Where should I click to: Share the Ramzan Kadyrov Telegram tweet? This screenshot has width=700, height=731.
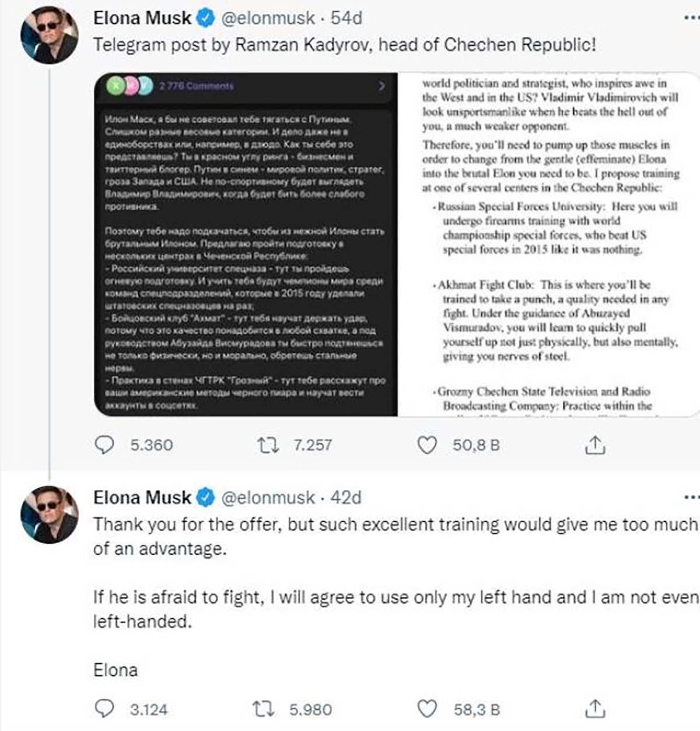[594, 446]
